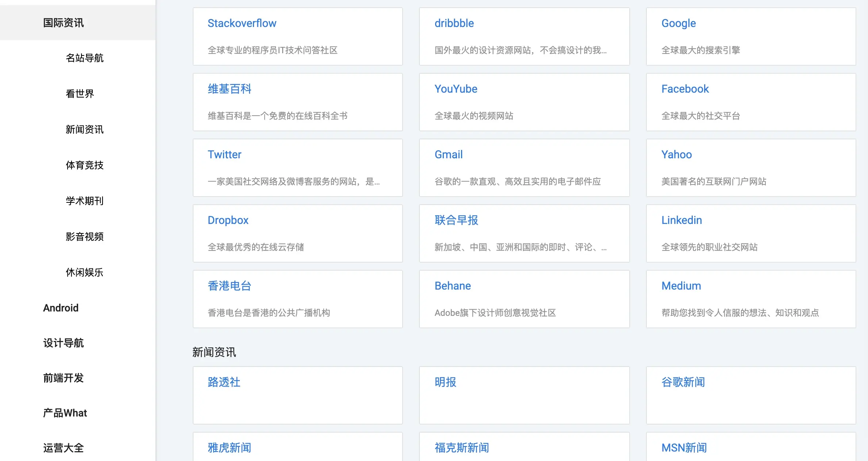This screenshot has width=868, height=461.
Task: Open the Stackoverflow link
Action: tap(242, 23)
